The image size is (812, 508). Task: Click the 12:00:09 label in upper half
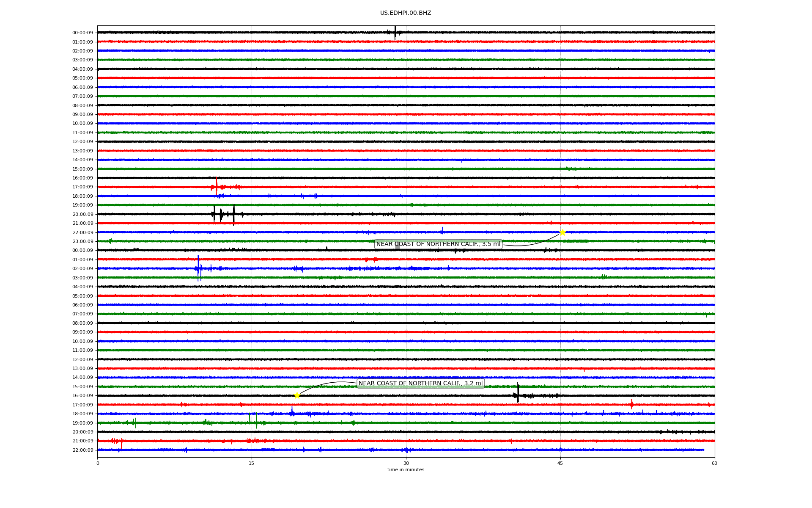click(82, 142)
